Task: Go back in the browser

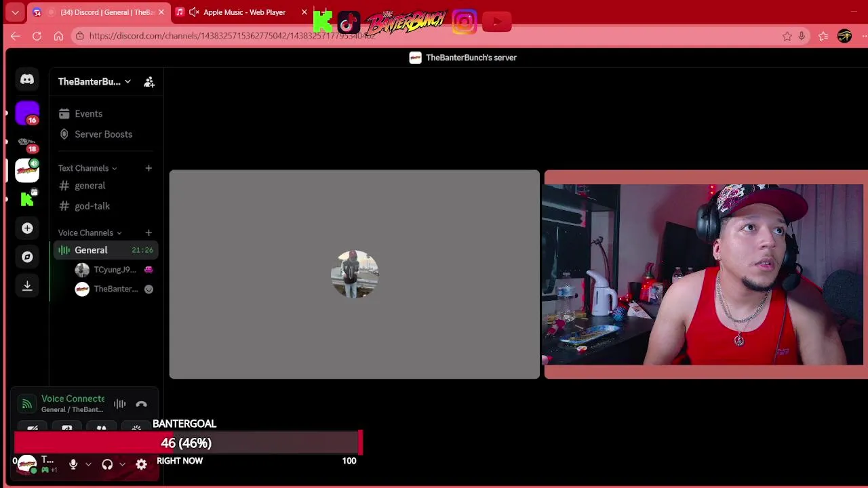Action: (x=15, y=36)
